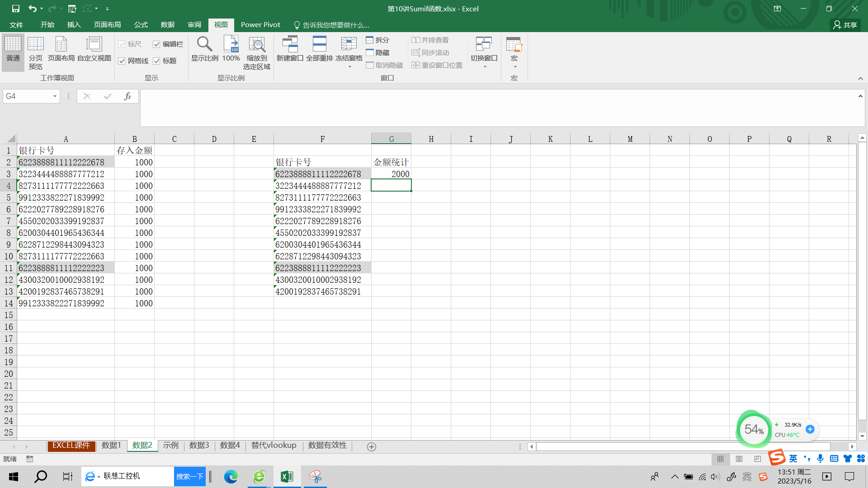Zoom to selection (缩放到选定区域)

coord(257,52)
